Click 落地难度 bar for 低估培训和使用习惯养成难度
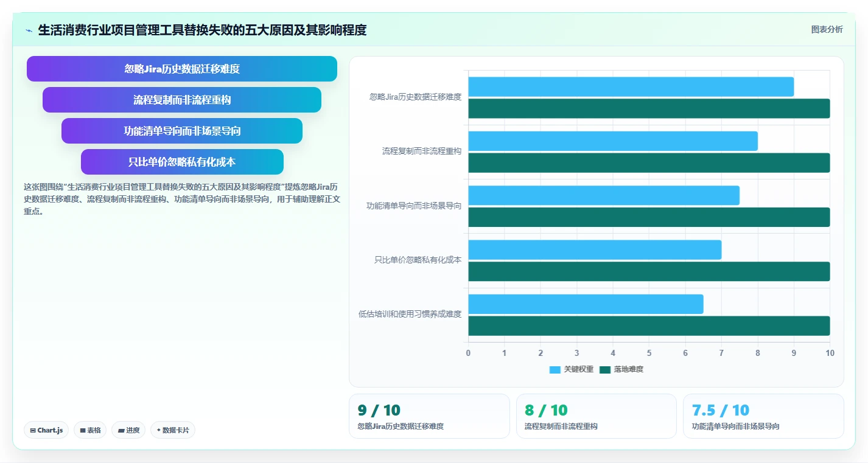Image resolution: width=868 pixels, height=463 pixels. 649,326
